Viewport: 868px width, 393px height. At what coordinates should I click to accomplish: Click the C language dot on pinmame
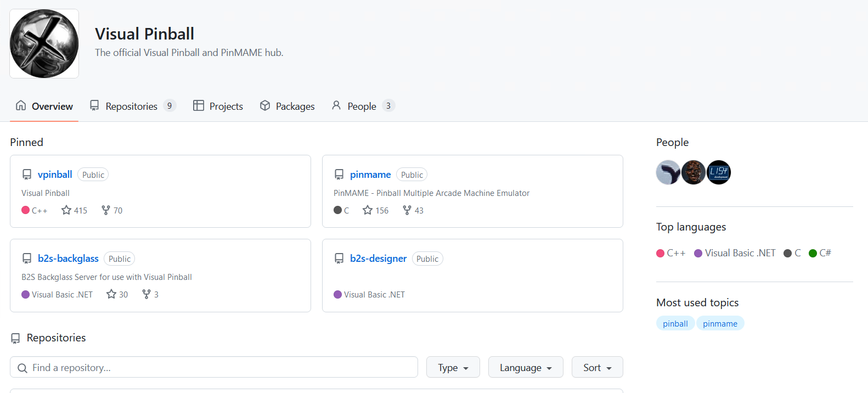(x=338, y=210)
